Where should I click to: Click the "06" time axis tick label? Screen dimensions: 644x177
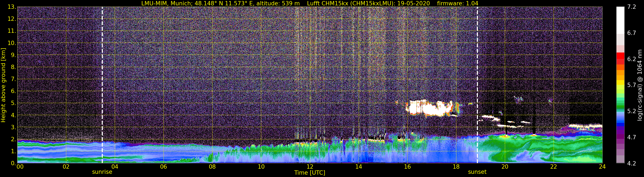164,167
